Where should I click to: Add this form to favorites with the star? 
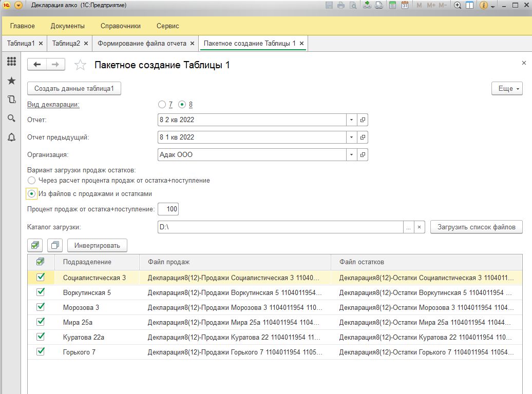(80, 65)
